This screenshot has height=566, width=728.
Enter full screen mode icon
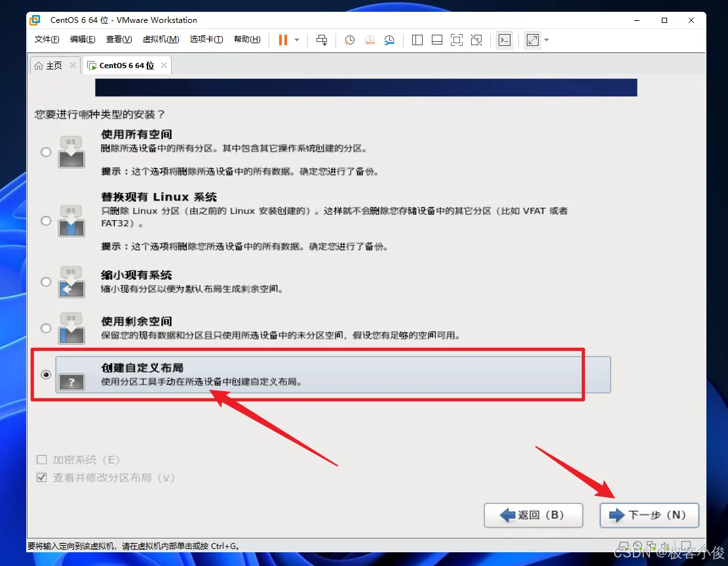pos(457,40)
